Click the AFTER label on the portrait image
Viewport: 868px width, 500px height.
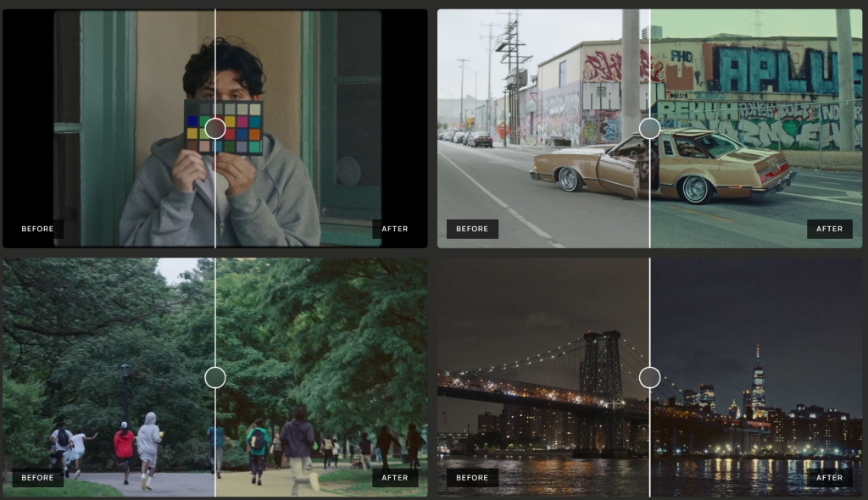pyautogui.click(x=395, y=229)
